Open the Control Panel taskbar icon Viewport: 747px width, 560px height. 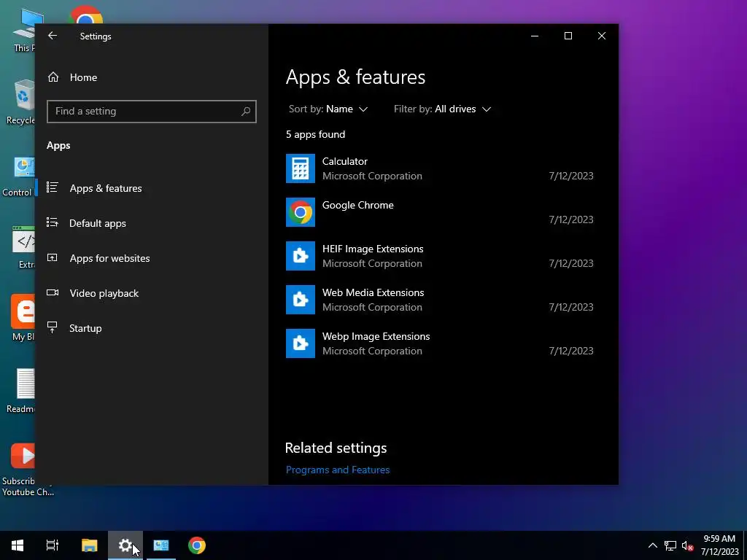point(161,545)
